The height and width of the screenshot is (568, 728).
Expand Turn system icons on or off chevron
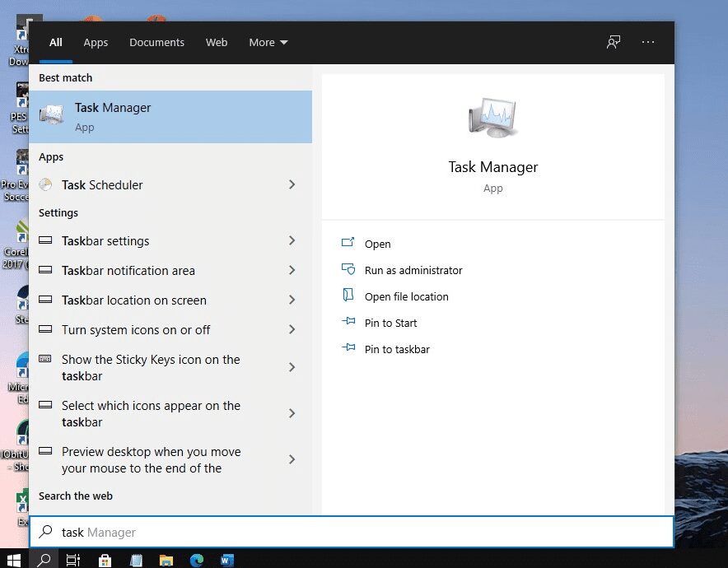(292, 329)
